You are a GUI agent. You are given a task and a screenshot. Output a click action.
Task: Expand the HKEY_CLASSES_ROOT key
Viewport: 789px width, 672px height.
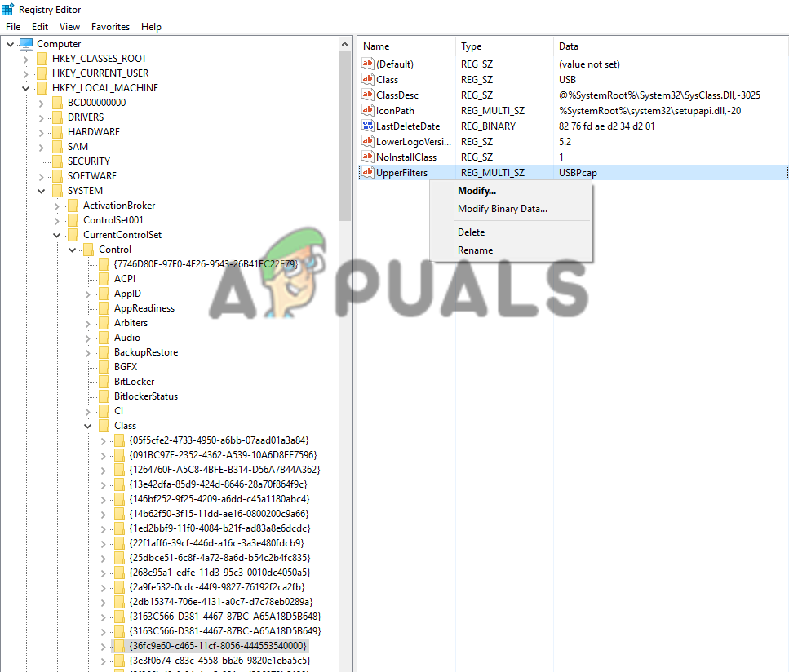point(26,58)
